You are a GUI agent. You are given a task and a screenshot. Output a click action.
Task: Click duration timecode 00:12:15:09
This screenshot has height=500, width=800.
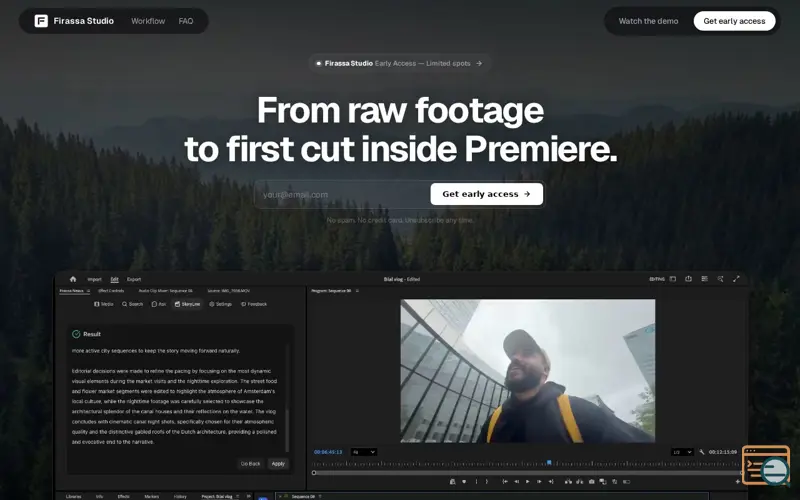pos(722,452)
